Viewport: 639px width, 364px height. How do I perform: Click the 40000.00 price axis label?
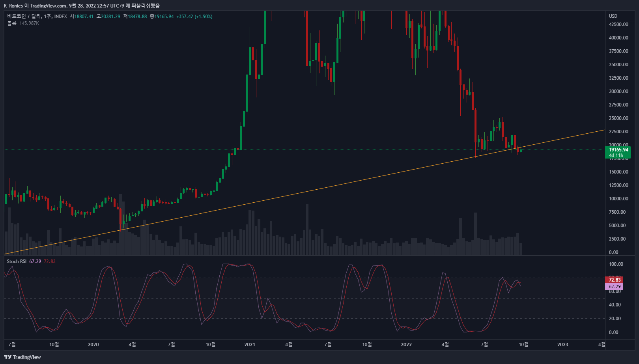click(618, 38)
